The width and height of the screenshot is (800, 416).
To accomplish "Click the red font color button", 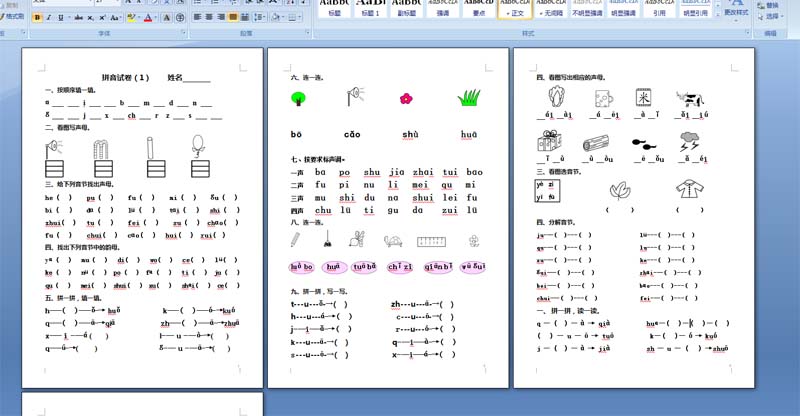I will (x=148, y=17).
